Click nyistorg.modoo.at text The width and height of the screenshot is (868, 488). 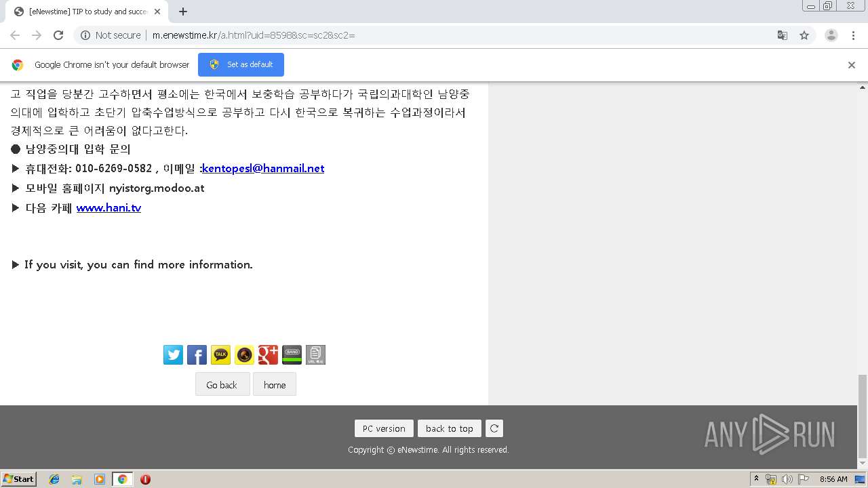(x=157, y=188)
